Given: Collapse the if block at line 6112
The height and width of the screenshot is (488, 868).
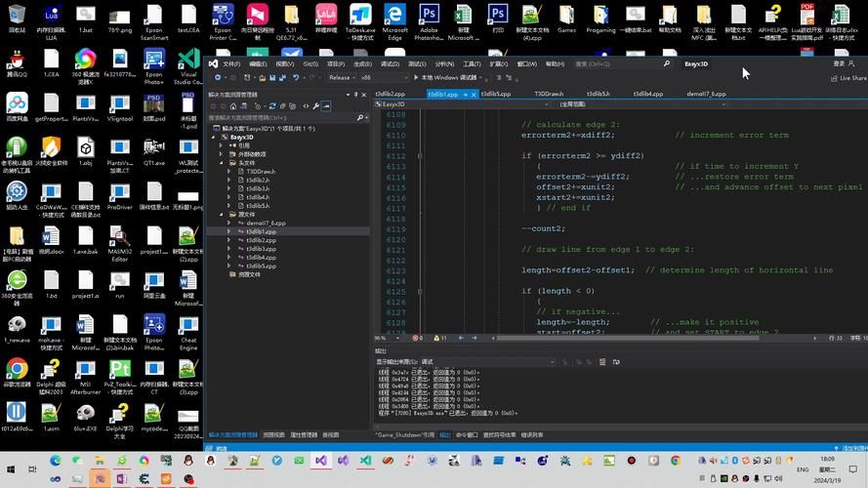Looking at the screenshot, I should point(420,156).
